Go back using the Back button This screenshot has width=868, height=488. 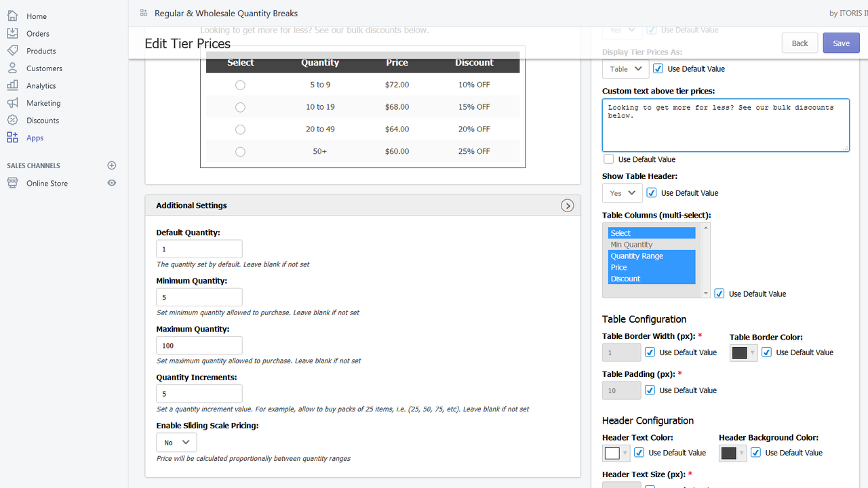pyautogui.click(x=799, y=42)
